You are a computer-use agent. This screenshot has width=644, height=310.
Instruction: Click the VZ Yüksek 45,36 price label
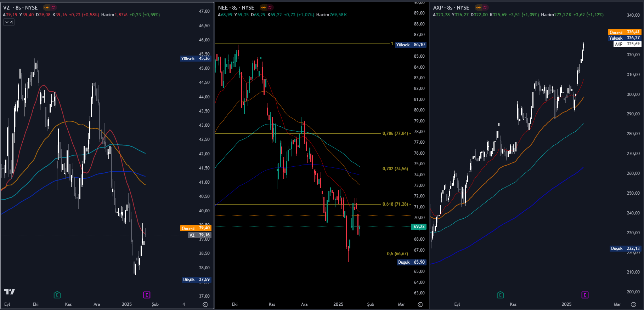(196, 59)
